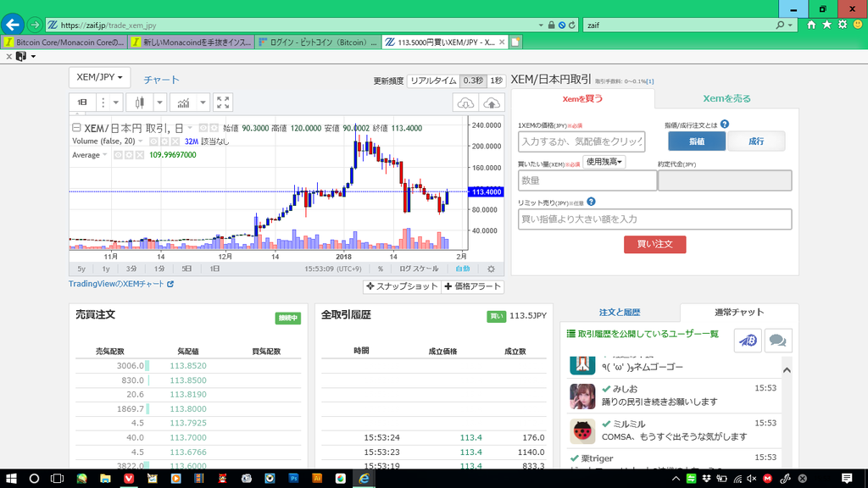
Task: Click the load chart layout cloud icon
Action: 466,103
